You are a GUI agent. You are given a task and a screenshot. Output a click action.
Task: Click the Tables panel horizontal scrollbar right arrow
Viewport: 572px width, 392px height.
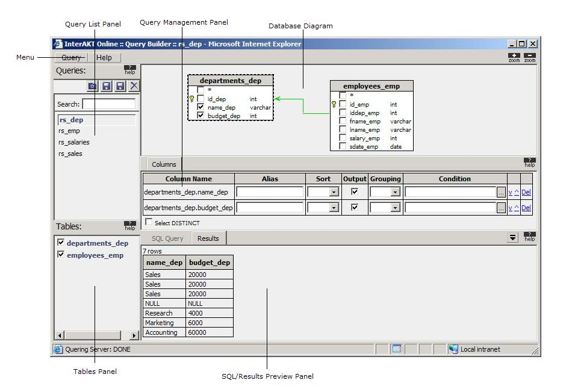pyautogui.click(x=134, y=335)
